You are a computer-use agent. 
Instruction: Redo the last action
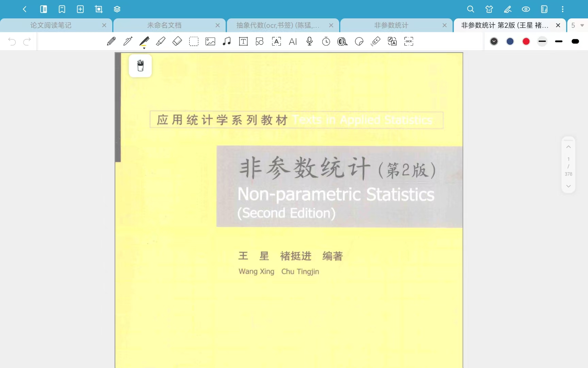coord(27,42)
